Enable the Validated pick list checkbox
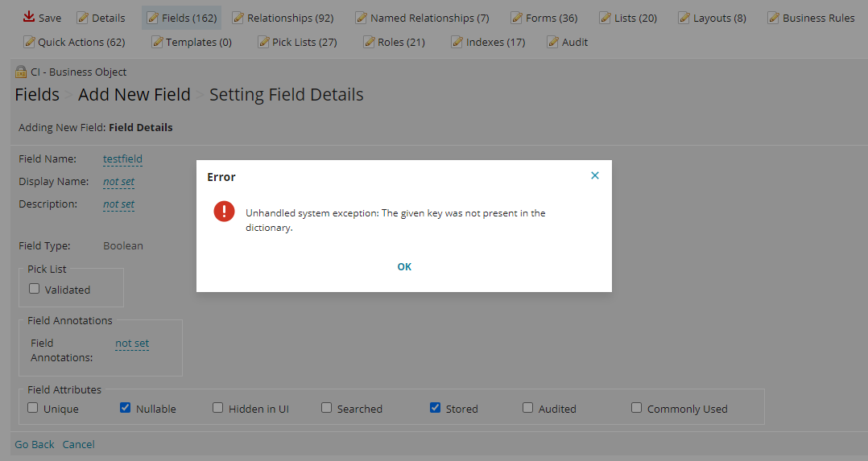868x461 pixels. click(x=34, y=289)
